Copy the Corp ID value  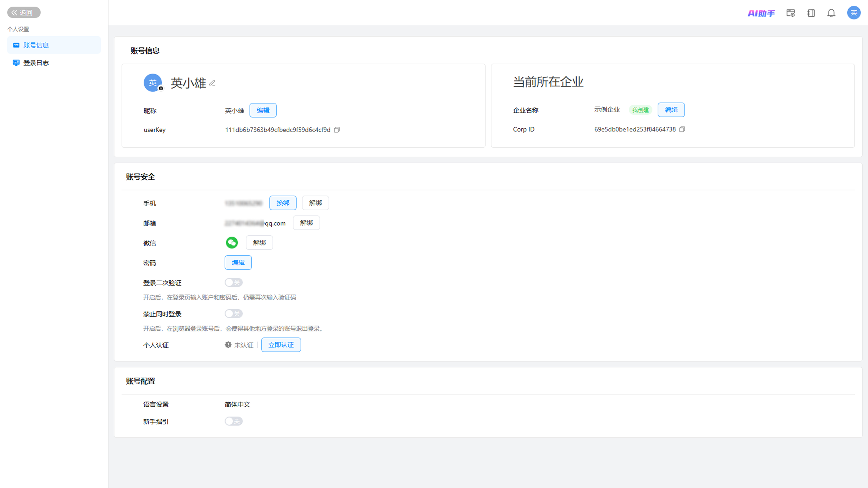[682, 129]
